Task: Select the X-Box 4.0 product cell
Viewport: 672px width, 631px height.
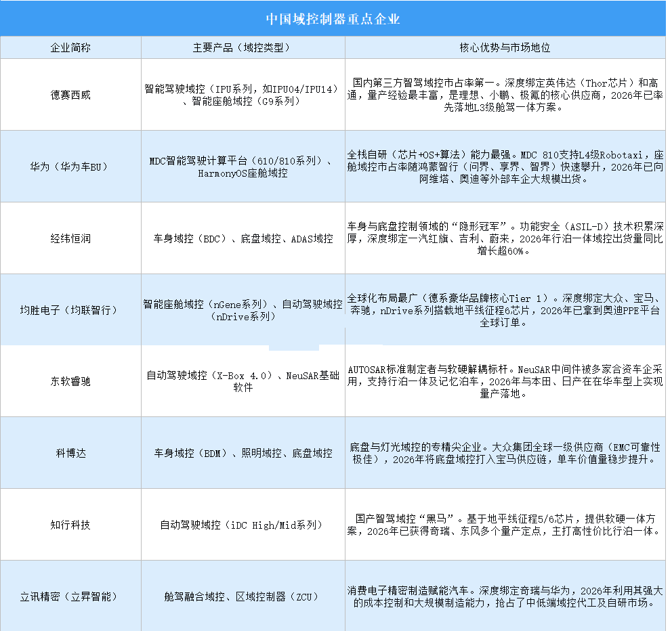Action: (243, 381)
